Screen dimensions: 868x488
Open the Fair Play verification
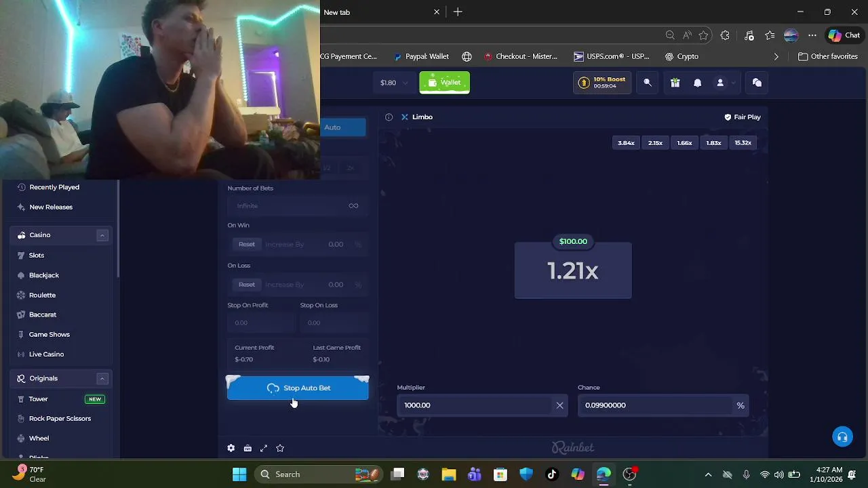[x=742, y=117]
